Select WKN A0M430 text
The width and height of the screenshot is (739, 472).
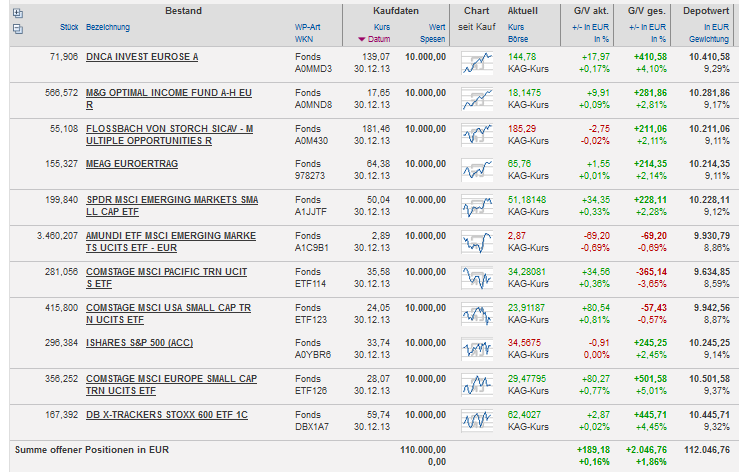[x=311, y=141]
